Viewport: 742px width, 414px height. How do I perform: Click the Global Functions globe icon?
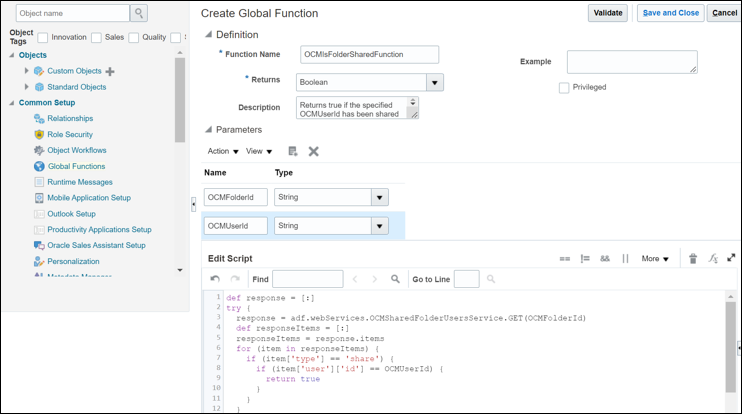click(x=39, y=166)
